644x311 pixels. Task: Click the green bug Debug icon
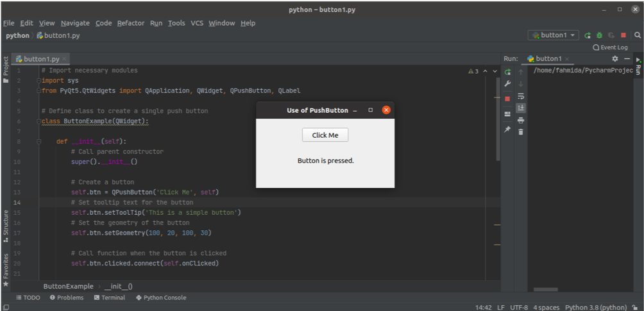[599, 35]
